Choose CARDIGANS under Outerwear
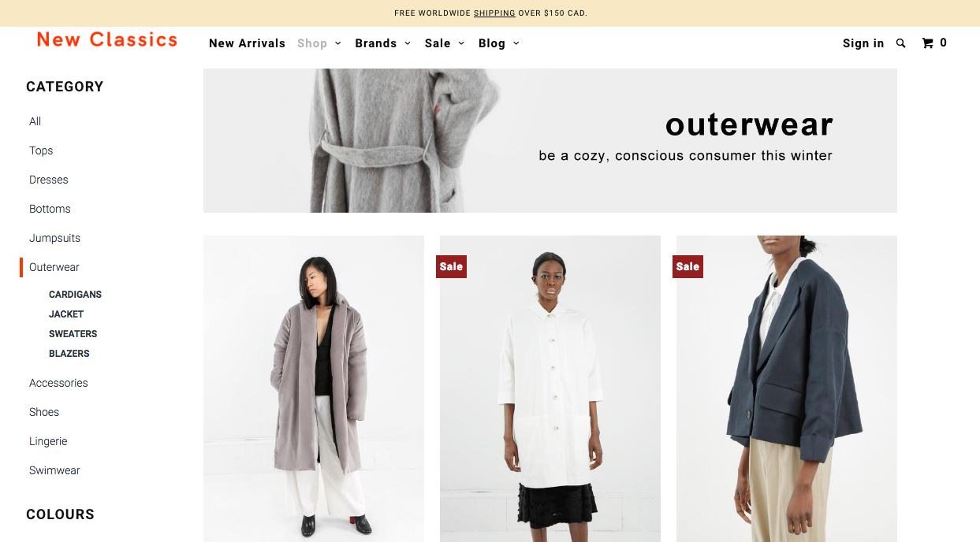Screen dimensions: 980x542 click(x=76, y=295)
